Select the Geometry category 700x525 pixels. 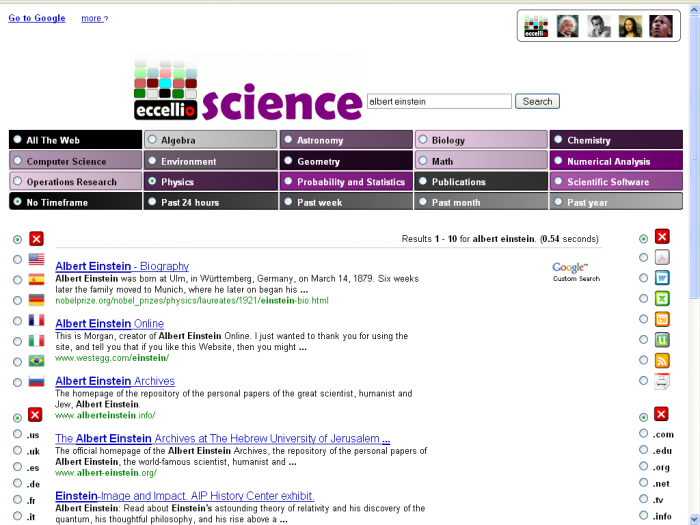[346, 161]
